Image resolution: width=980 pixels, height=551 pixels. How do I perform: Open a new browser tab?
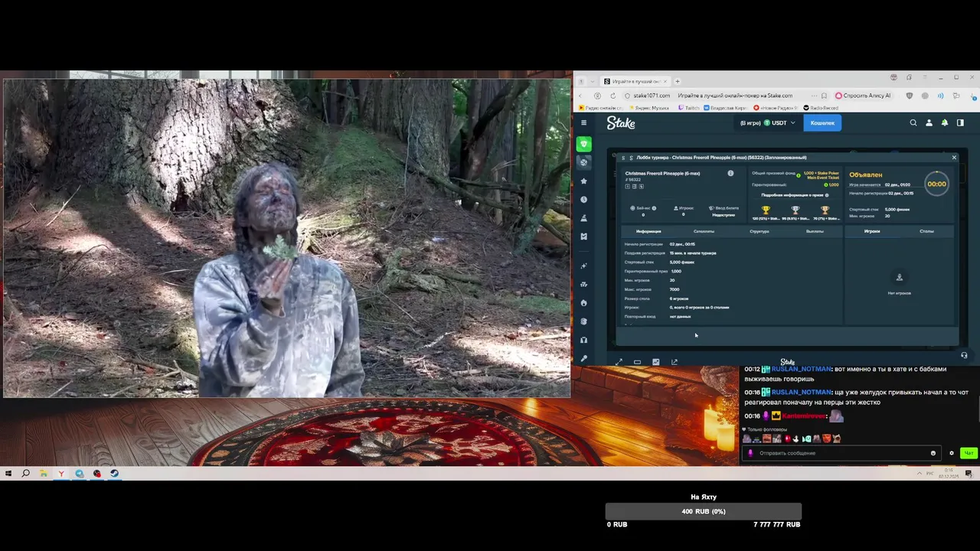(x=677, y=81)
